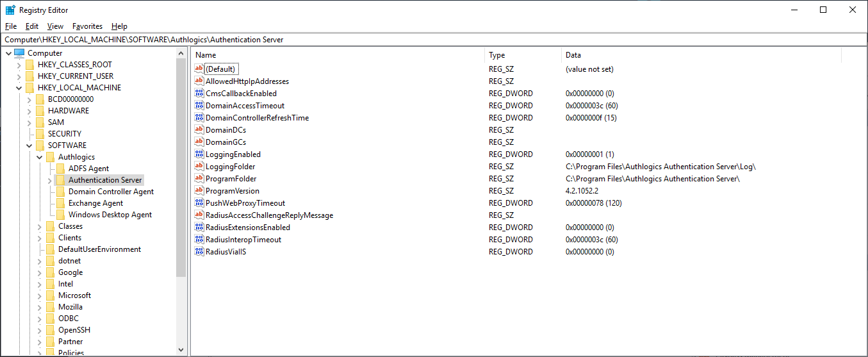Open the Favorites menu
Screen dimensions: 868x357
click(x=87, y=26)
